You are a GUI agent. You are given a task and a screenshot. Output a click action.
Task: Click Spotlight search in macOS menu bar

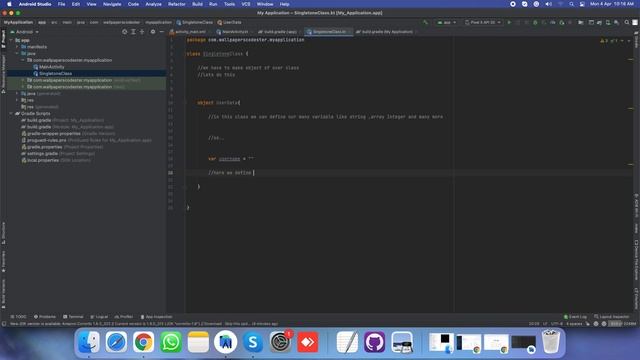pyautogui.click(x=571, y=4)
